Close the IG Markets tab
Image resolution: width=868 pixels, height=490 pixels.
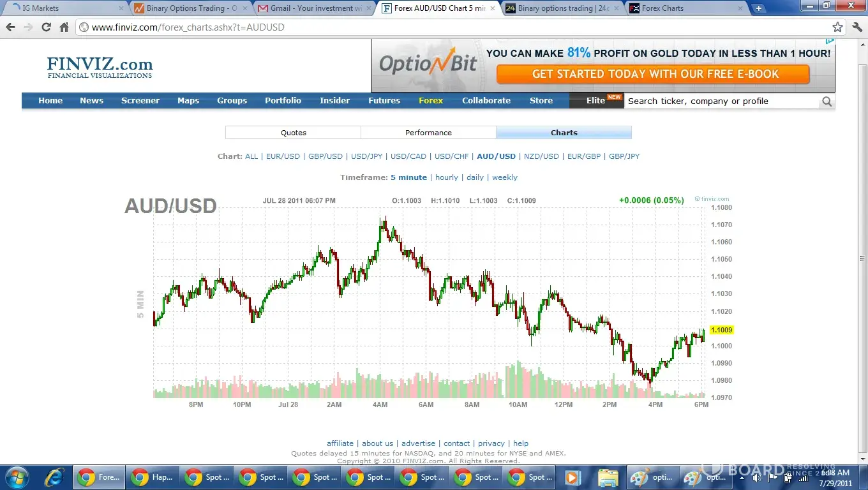(121, 8)
